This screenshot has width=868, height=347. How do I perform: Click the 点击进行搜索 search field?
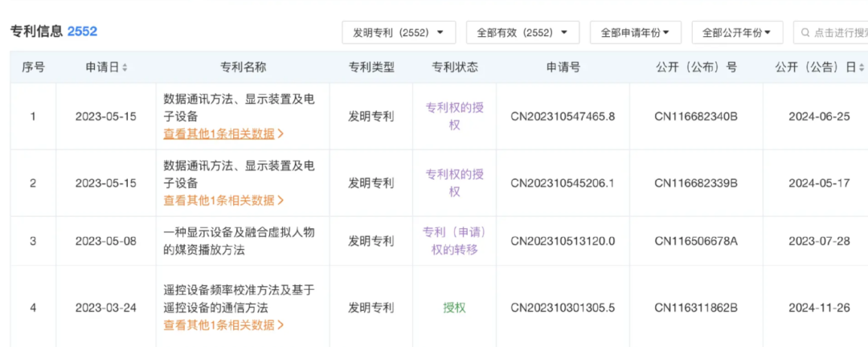pos(830,33)
